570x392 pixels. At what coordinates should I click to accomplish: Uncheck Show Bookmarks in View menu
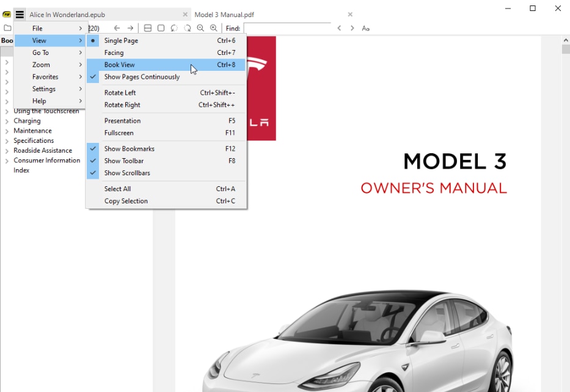coord(129,148)
